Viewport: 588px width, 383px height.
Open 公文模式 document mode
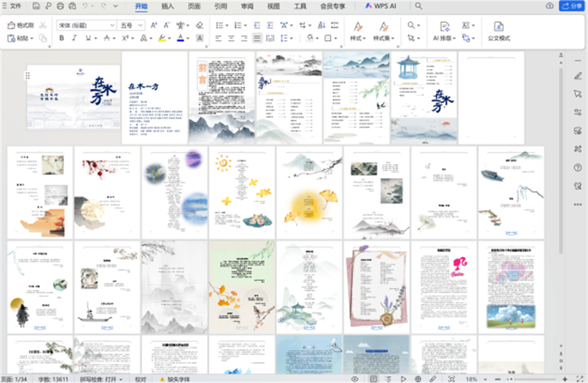[499, 30]
